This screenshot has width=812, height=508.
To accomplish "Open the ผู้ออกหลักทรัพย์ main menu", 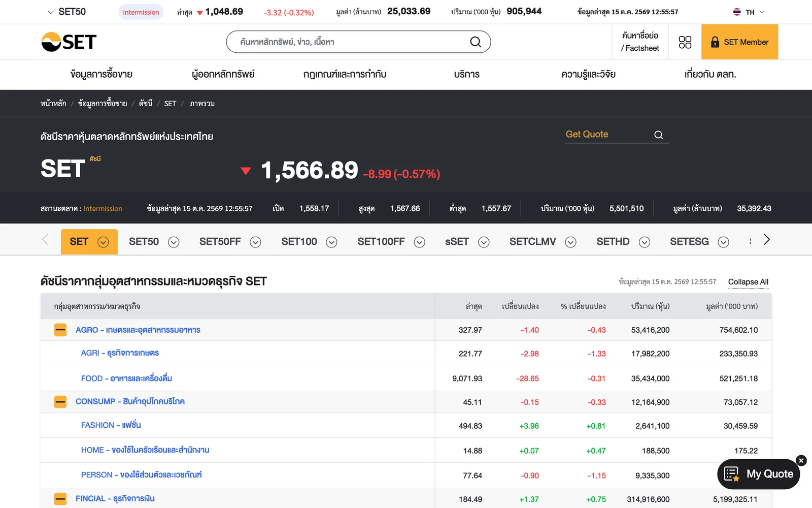I will pos(223,74).
